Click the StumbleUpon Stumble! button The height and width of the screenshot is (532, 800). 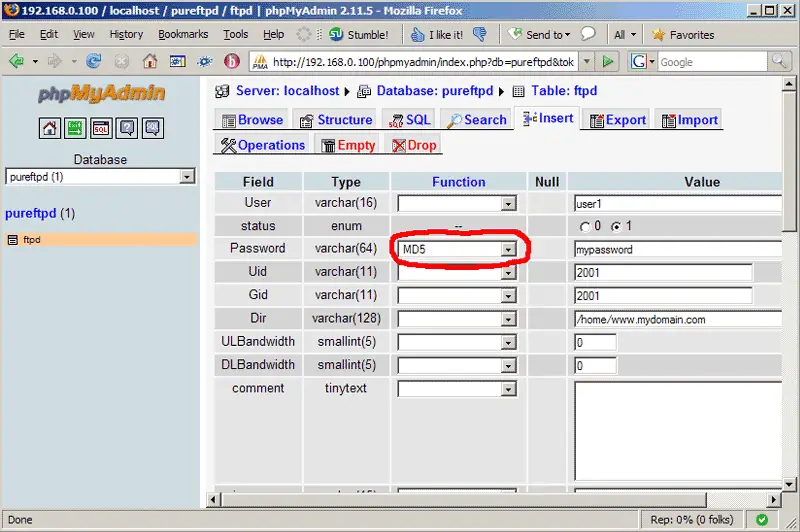click(x=359, y=35)
